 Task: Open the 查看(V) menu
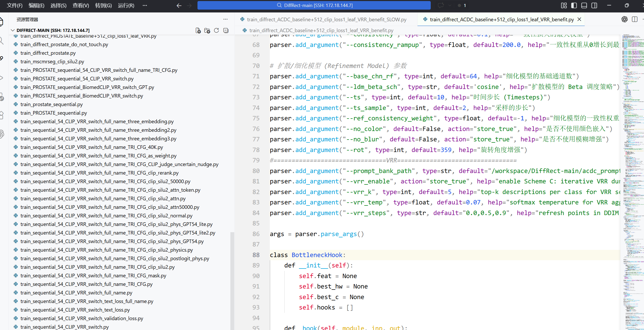(x=81, y=5)
